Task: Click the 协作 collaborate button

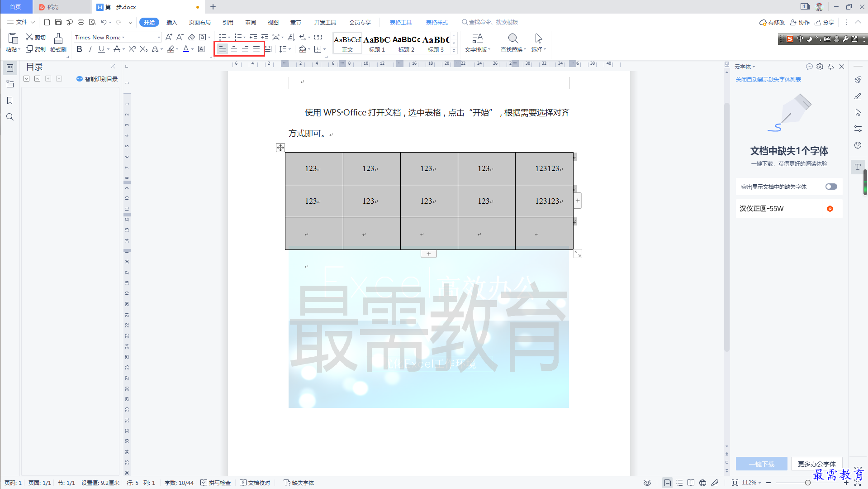Action: click(800, 22)
